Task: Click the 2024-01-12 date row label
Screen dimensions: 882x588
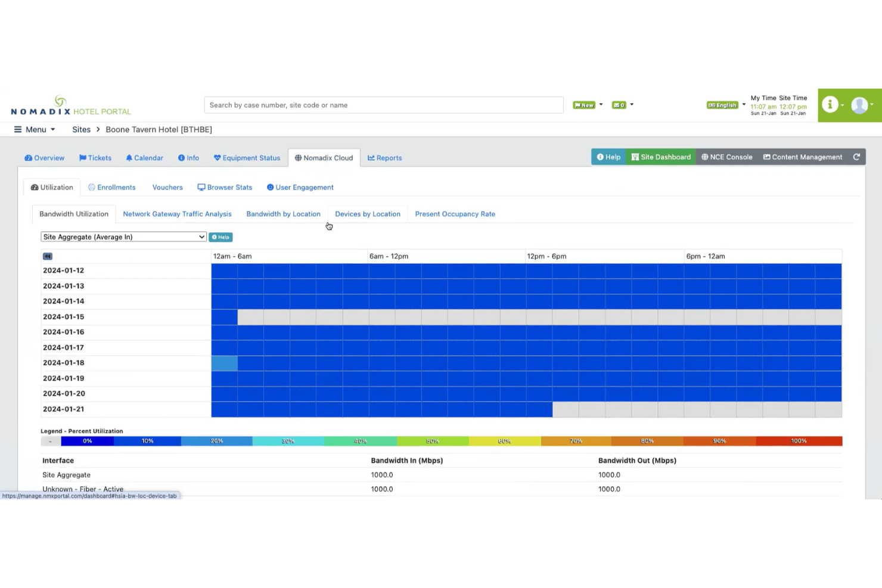Action: (x=63, y=270)
